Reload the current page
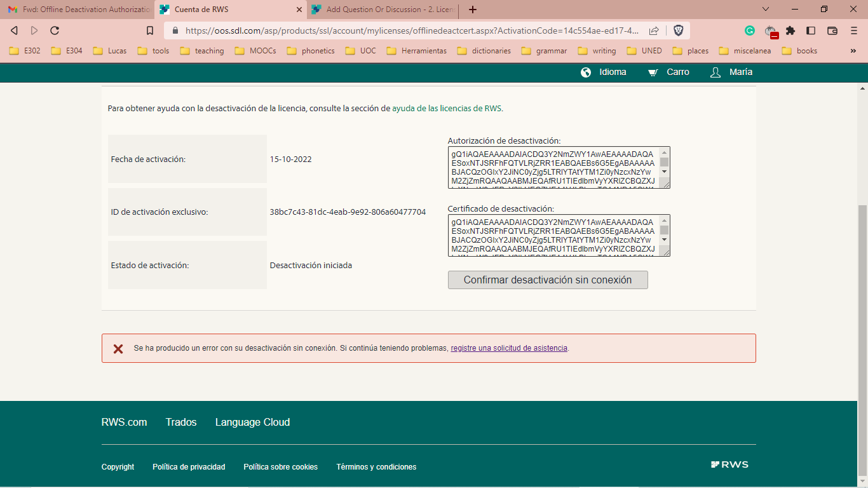Viewport: 868px width, 488px height. [x=55, y=30]
